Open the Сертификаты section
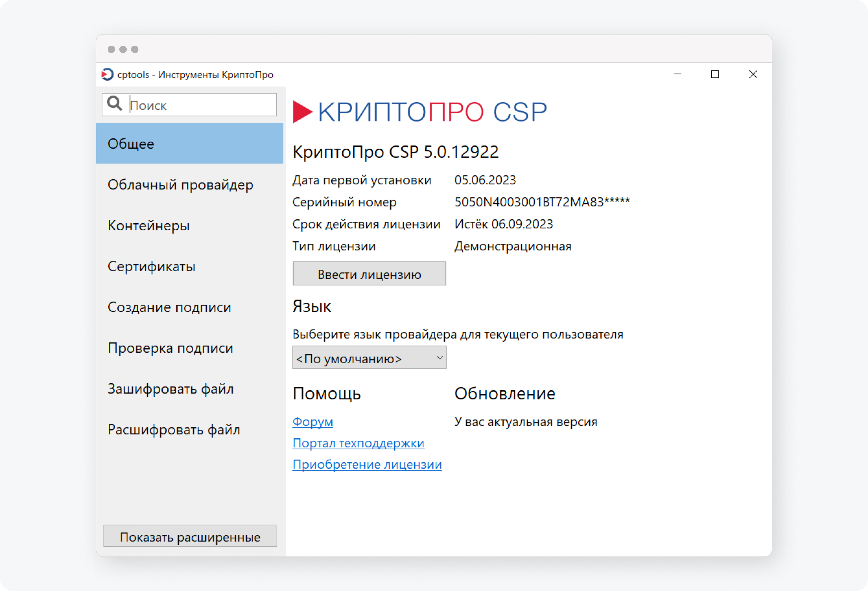Image resolution: width=868 pixels, height=591 pixels. tap(190, 266)
